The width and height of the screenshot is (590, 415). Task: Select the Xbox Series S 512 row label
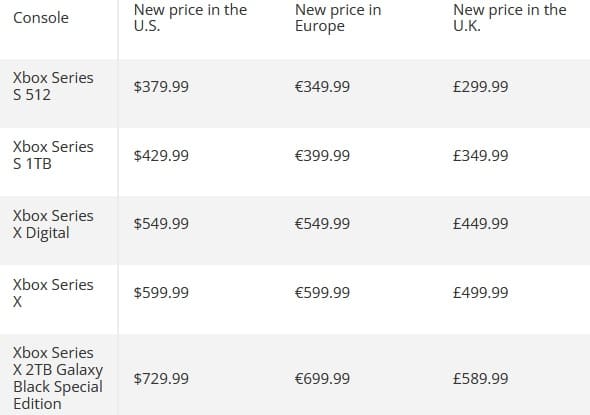coord(53,86)
